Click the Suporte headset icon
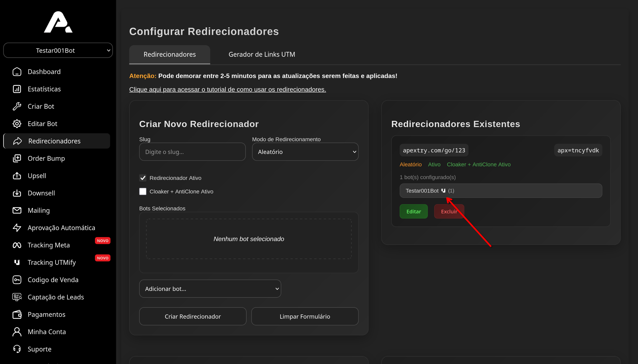 (17, 349)
